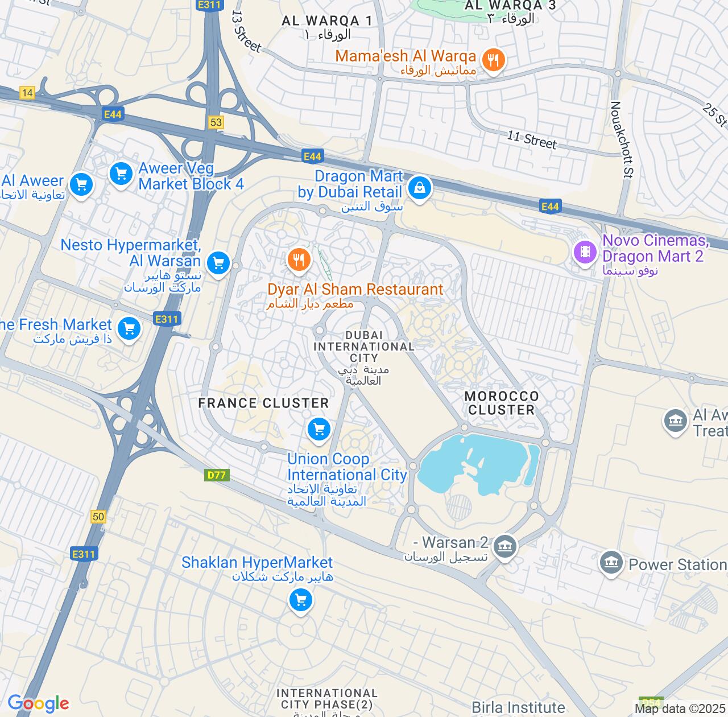728x717 pixels.
Task: Select the Power Station gray building marker
Action: pyautogui.click(x=611, y=563)
